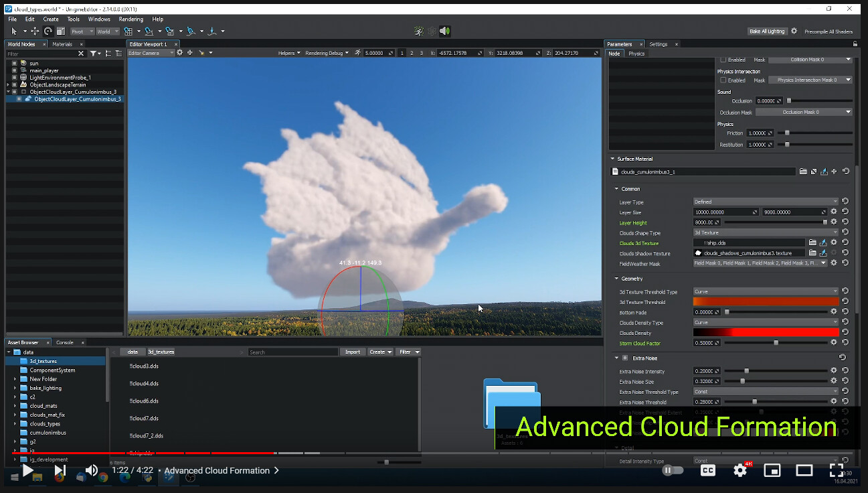Screen dimensions: 868x493
Task: Open the File menu
Action: click(12, 19)
